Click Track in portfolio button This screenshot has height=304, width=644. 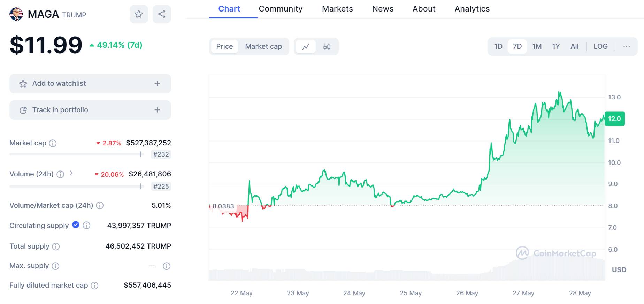click(x=90, y=110)
